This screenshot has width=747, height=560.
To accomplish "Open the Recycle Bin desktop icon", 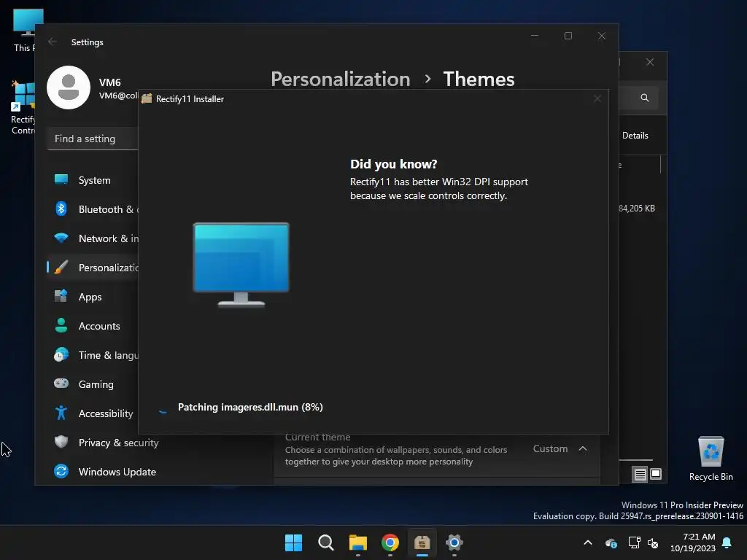I will [x=711, y=459].
